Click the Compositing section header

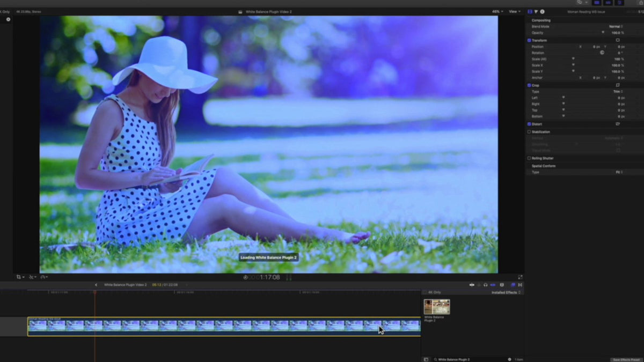[541, 20]
